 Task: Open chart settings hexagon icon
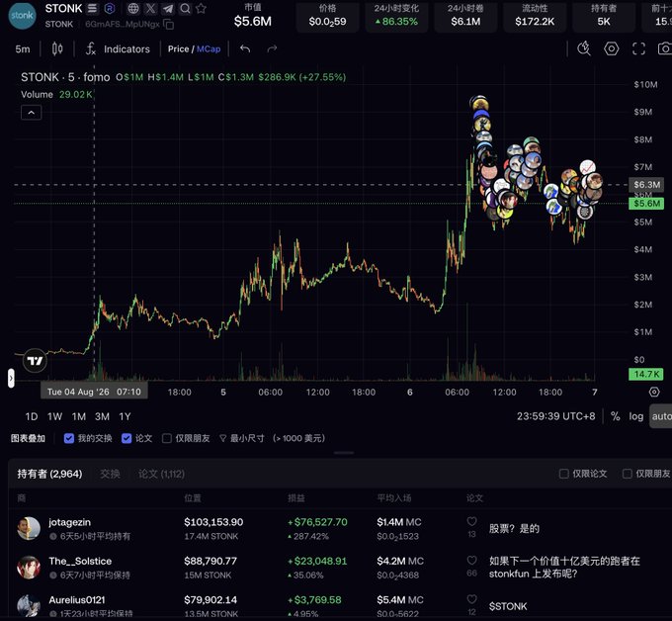click(611, 48)
